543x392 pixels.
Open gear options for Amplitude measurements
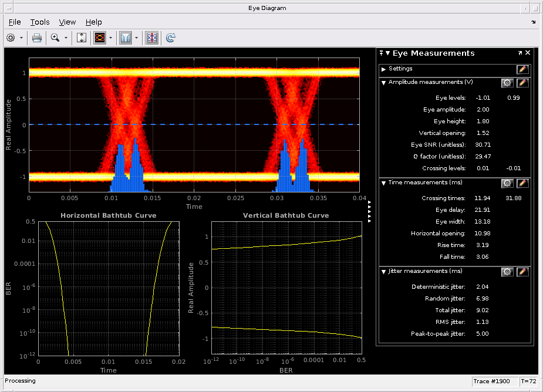(507, 83)
